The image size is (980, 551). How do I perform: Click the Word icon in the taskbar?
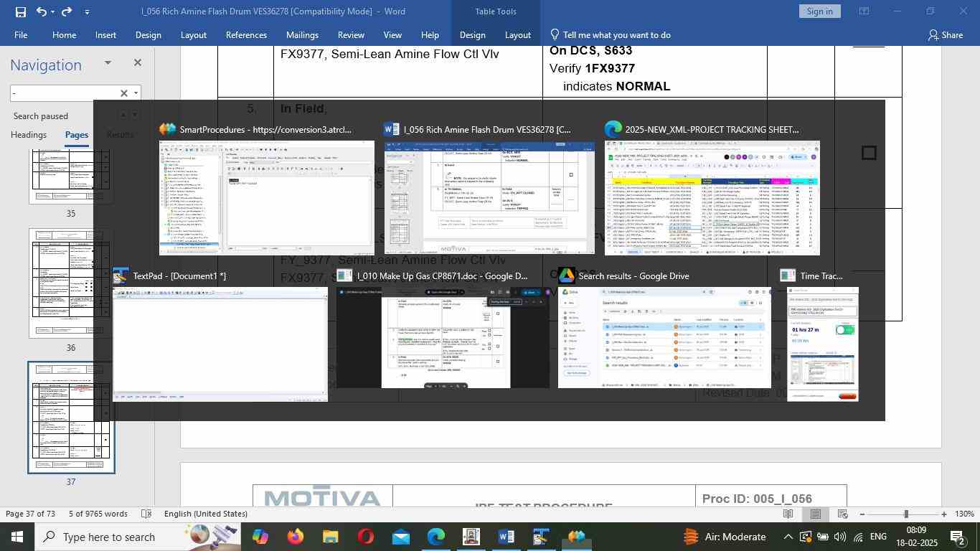click(506, 537)
